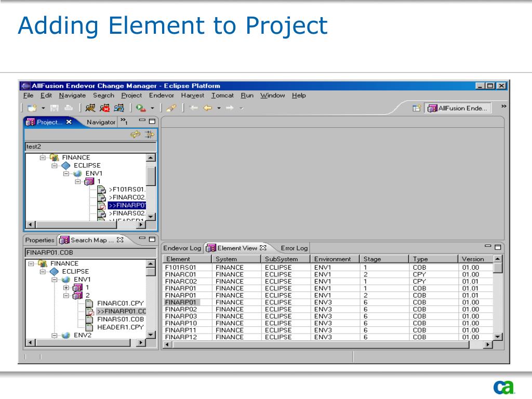The height and width of the screenshot is (399, 532).
Task: Open the Navigate menu
Action: pyautogui.click(x=72, y=96)
